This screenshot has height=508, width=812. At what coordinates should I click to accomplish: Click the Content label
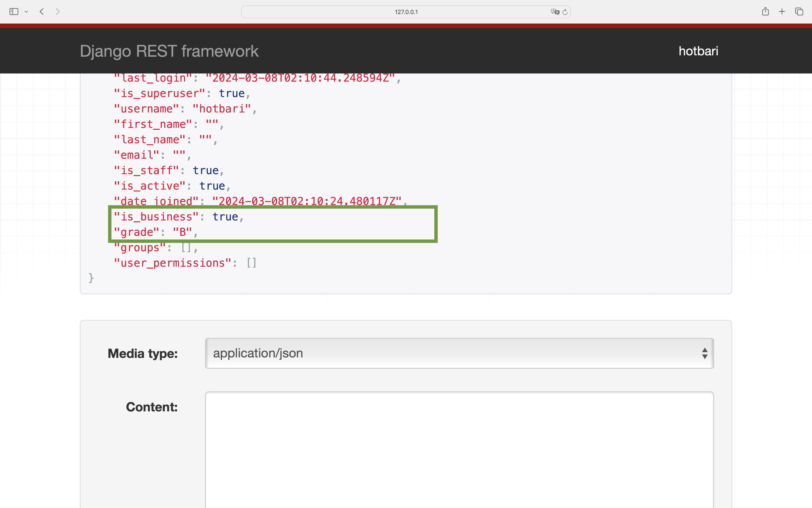pyautogui.click(x=152, y=407)
